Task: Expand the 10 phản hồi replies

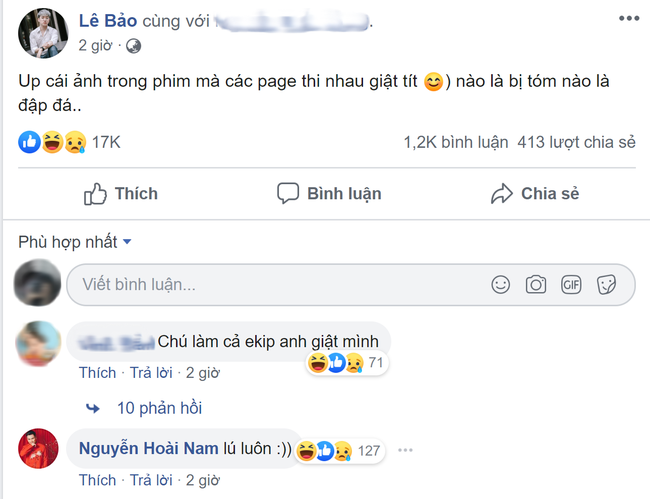Action: click(x=158, y=408)
